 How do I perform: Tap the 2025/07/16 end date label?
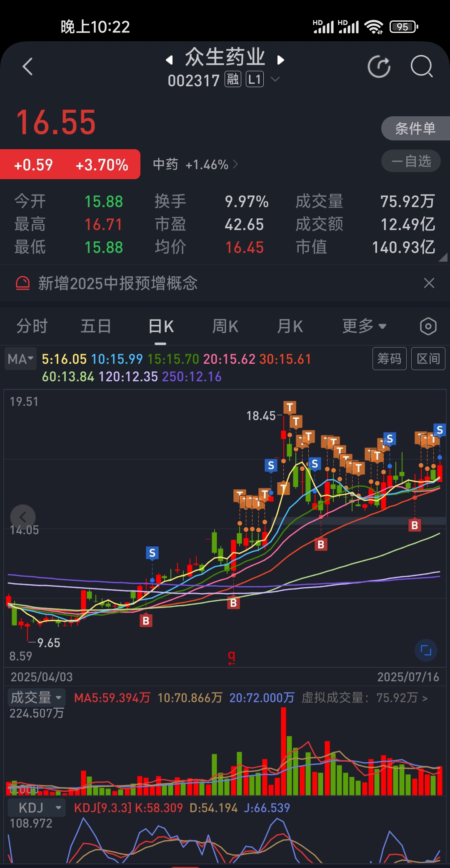[408, 677]
